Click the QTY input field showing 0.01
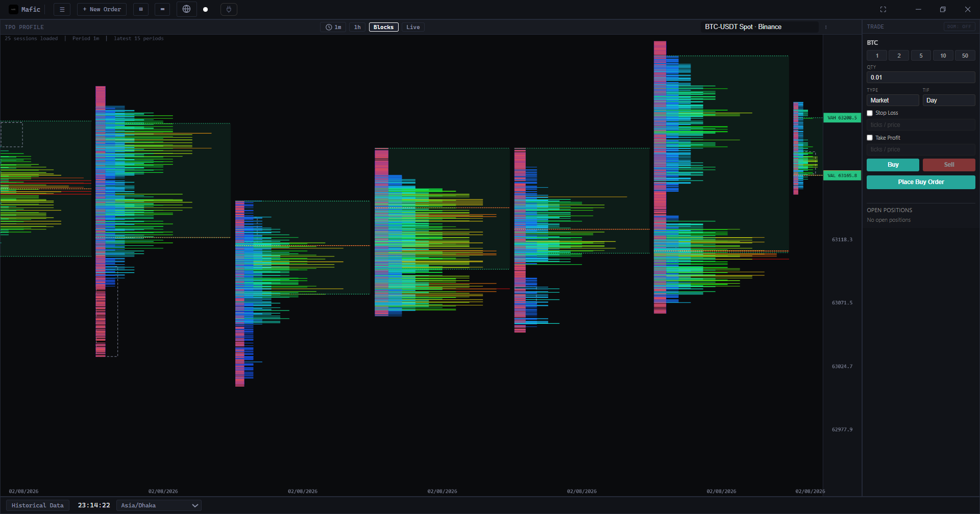Image resolution: width=980 pixels, height=514 pixels. 921,78
